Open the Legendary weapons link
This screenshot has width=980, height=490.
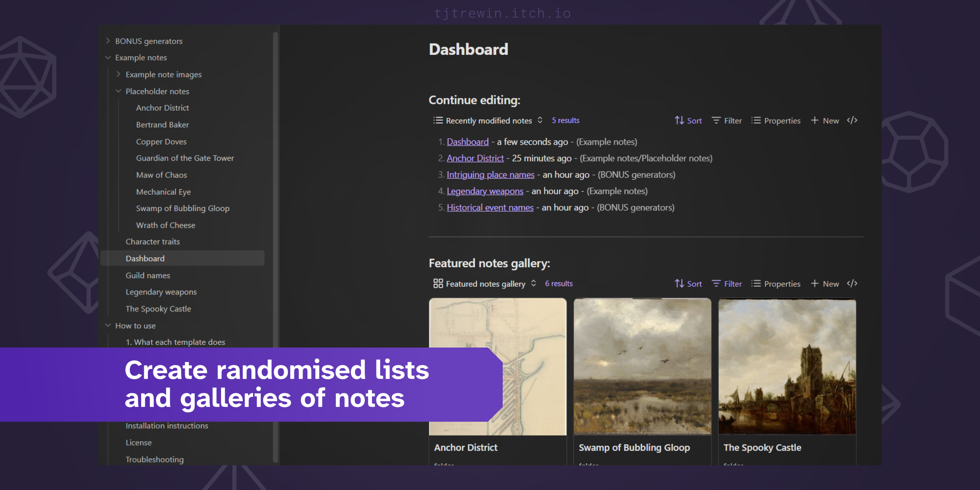tap(485, 191)
